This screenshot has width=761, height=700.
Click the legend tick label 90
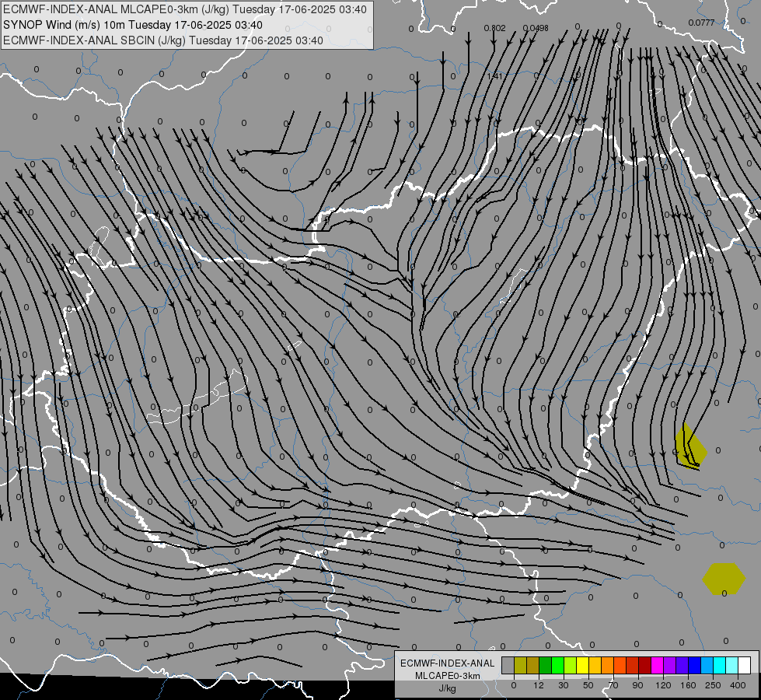[637, 685]
